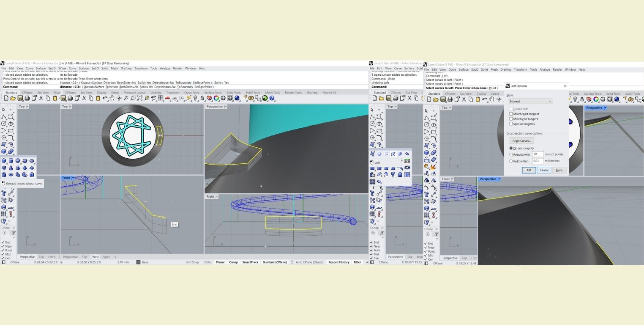The image size is (644, 325).
Task: Click OK in Loft Options dialog
Action: (529, 170)
